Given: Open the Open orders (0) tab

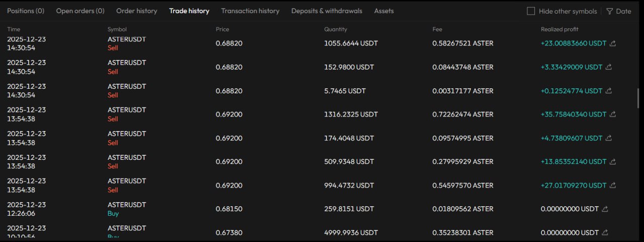Looking at the screenshot, I should click(x=80, y=11).
